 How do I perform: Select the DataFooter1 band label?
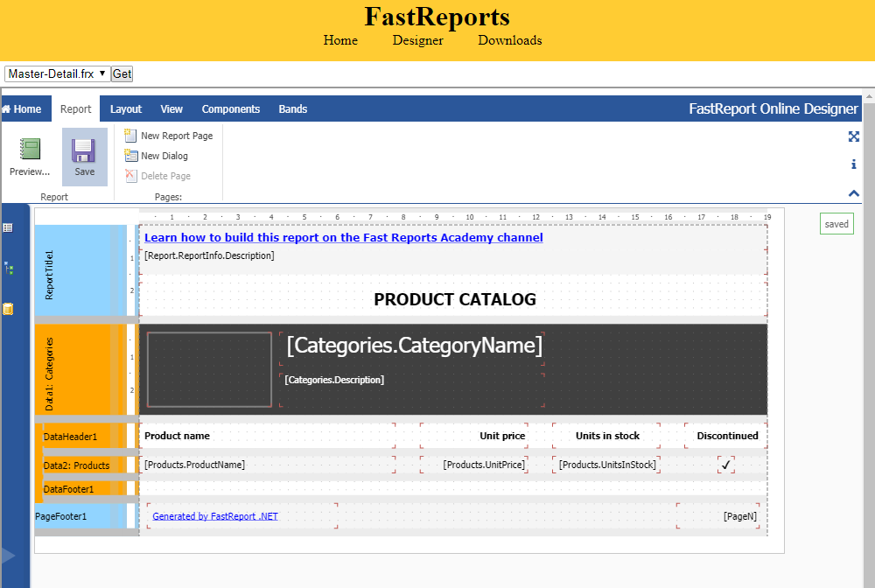tap(68, 489)
